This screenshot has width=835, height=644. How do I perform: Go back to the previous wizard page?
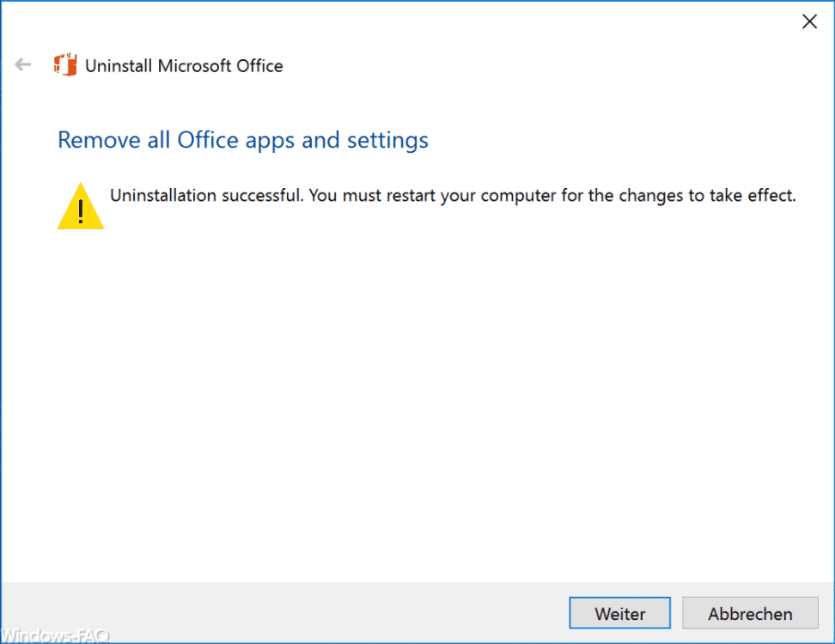pyautogui.click(x=23, y=65)
